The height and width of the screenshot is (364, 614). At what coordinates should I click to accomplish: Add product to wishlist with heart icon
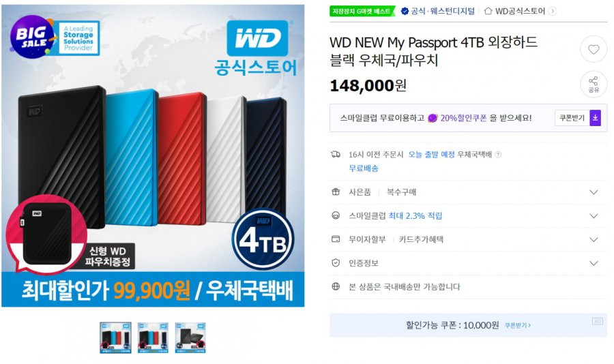(x=594, y=49)
